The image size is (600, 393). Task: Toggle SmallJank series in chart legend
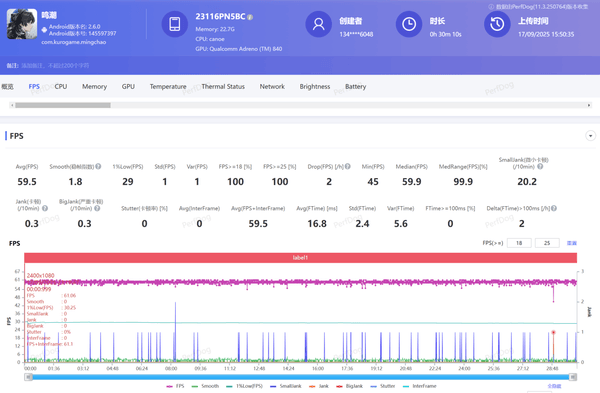(285, 386)
